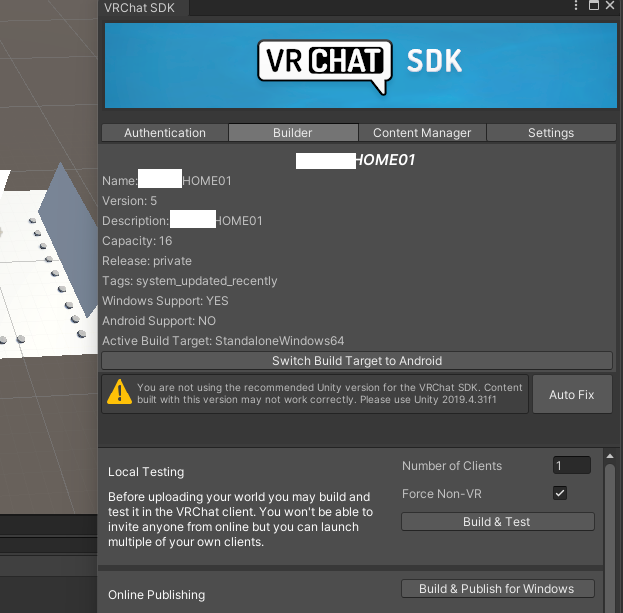Click the VRChat SDK logo banner

[361, 66]
